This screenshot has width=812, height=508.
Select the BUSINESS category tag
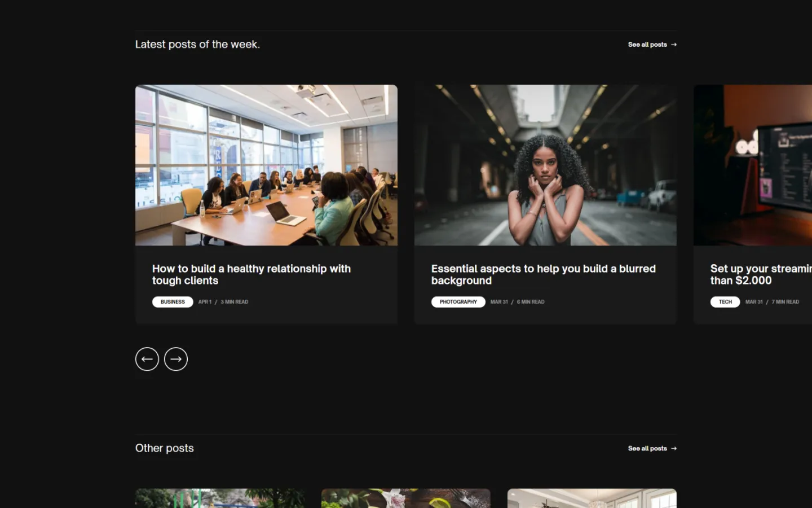click(173, 302)
